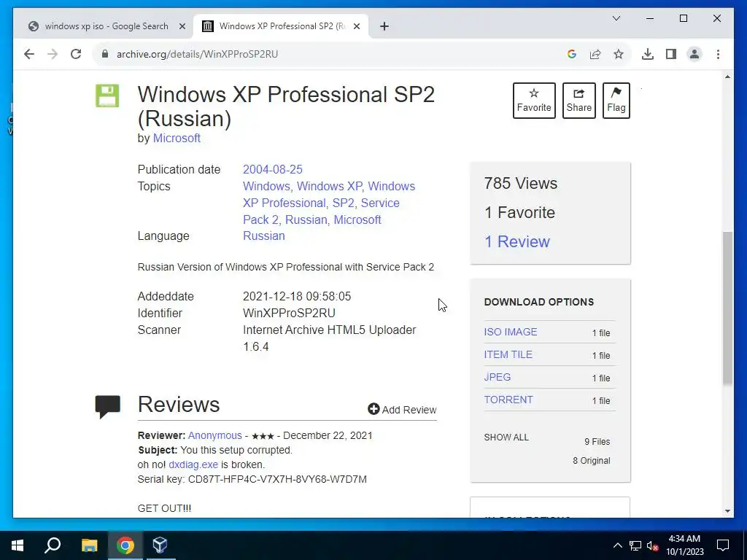
Task: Click the muted volume tray icon
Action: (652, 545)
